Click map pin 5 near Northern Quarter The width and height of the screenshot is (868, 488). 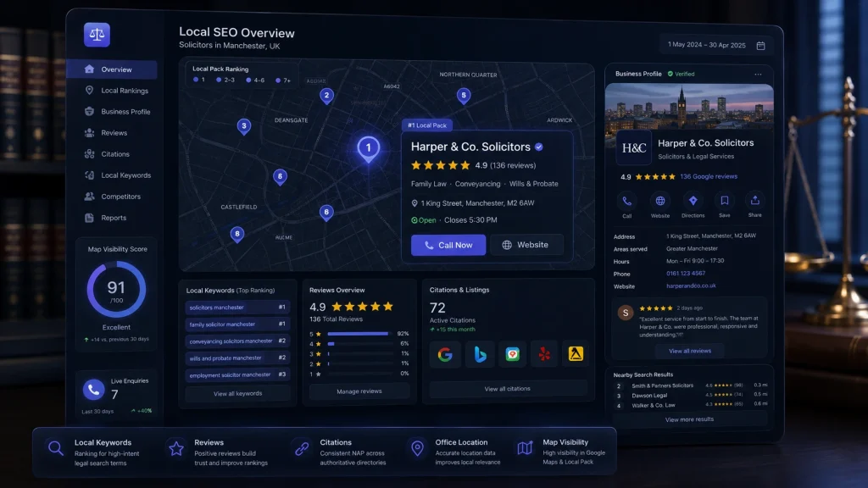tap(464, 97)
